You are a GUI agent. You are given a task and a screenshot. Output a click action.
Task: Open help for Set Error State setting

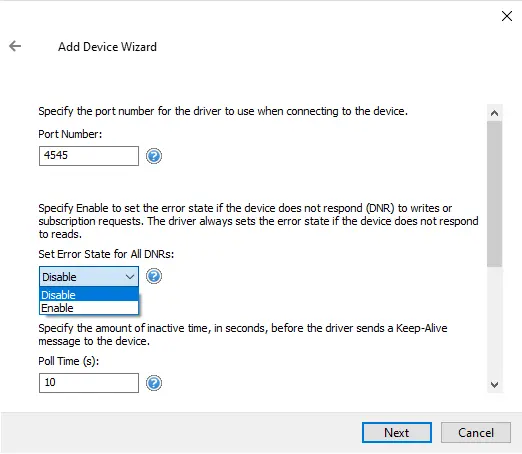(154, 276)
